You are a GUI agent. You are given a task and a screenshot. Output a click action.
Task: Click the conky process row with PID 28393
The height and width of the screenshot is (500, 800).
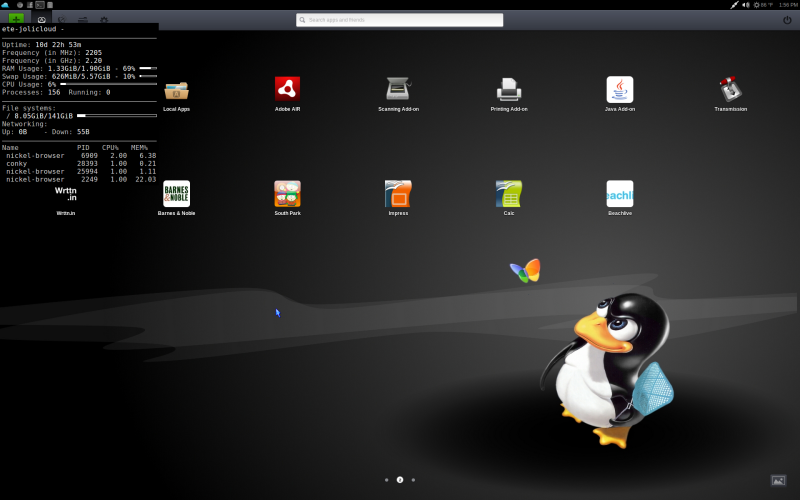(79, 164)
